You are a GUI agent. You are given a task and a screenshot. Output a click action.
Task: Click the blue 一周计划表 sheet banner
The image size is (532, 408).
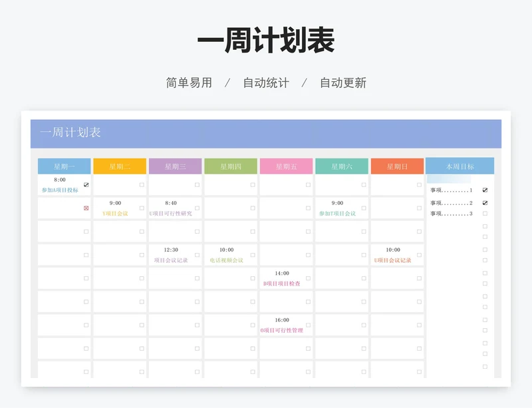coord(266,134)
